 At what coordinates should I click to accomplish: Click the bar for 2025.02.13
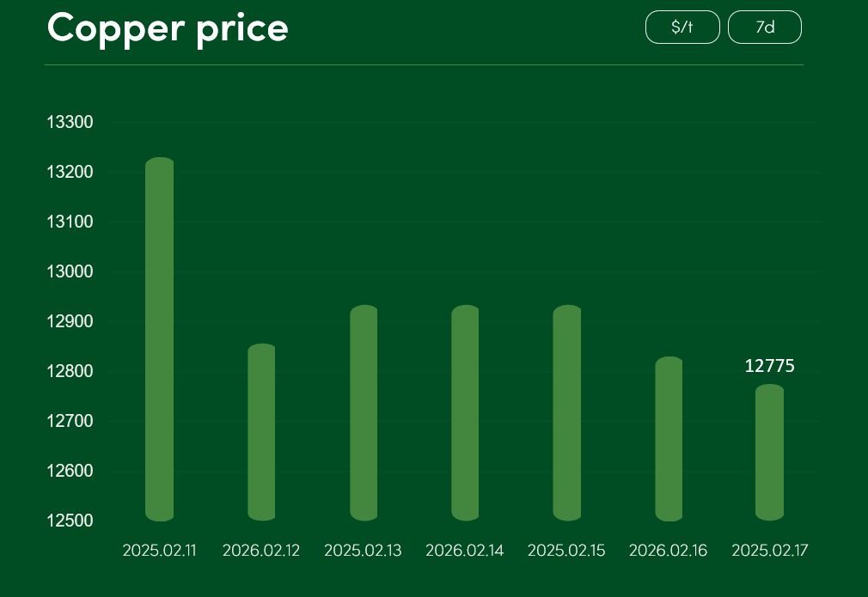(x=364, y=413)
